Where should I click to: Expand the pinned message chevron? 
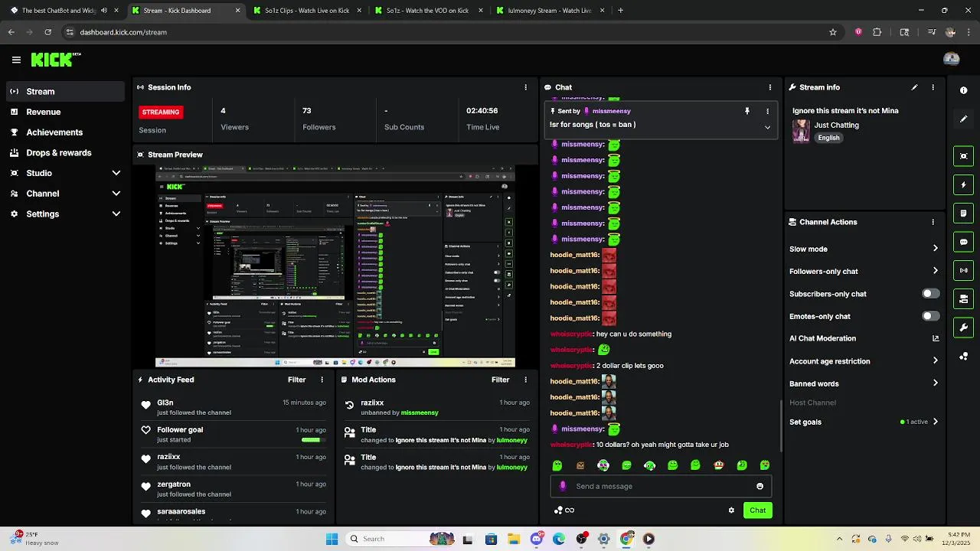click(x=767, y=127)
